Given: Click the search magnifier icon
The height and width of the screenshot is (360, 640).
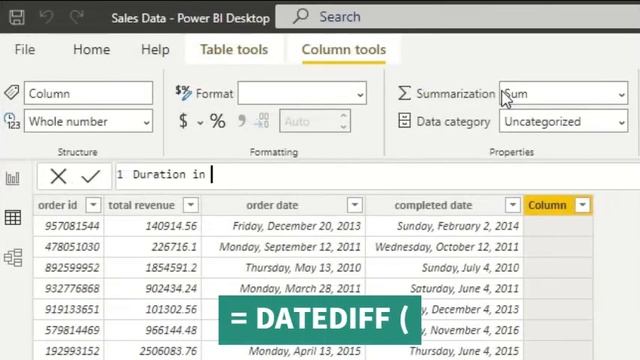Looking at the screenshot, I should tap(301, 16).
